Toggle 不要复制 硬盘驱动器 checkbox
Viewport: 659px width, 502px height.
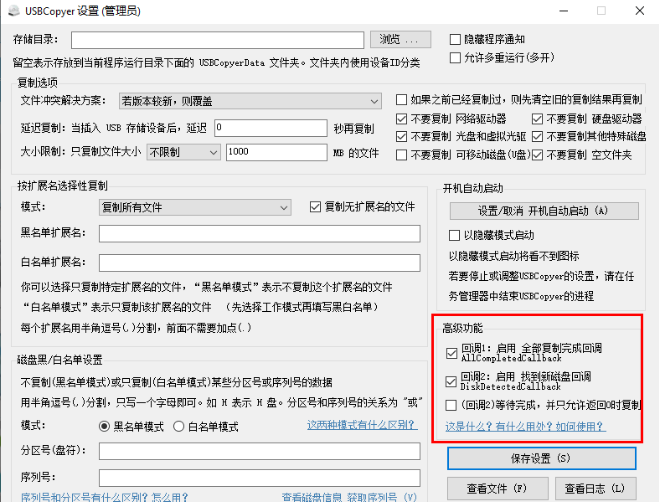coord(539,118)
